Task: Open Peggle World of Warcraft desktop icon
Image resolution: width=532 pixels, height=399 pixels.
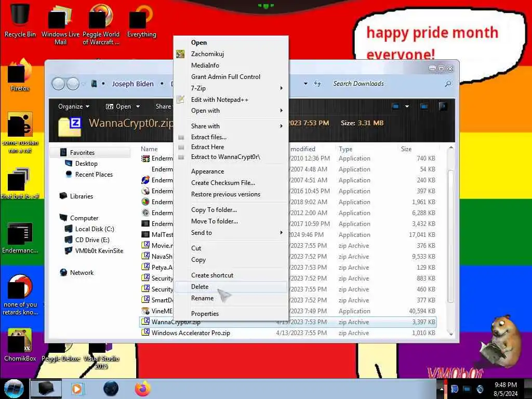Action: [x=101, y=24]
